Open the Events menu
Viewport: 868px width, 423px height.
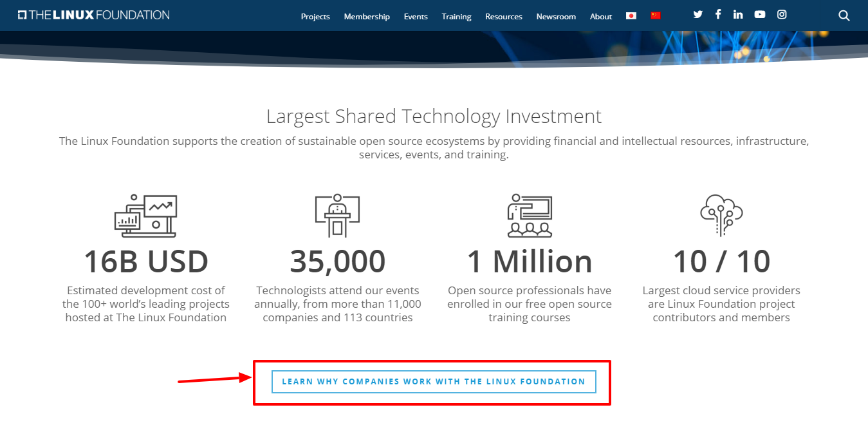point(416,17)
